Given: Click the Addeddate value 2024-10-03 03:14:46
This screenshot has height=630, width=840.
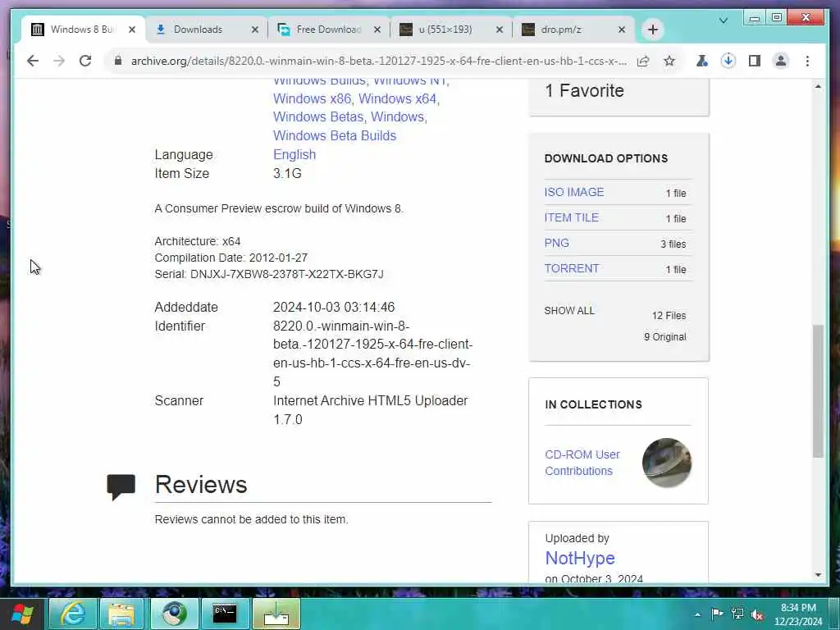Looking at the screenshot, I should (334, 307).
